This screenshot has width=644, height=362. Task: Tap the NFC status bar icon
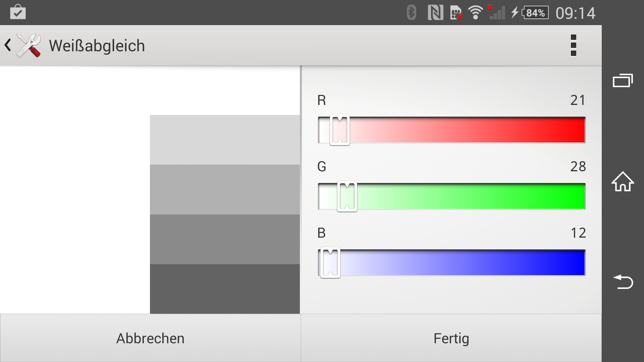click(x=435, y=13)
